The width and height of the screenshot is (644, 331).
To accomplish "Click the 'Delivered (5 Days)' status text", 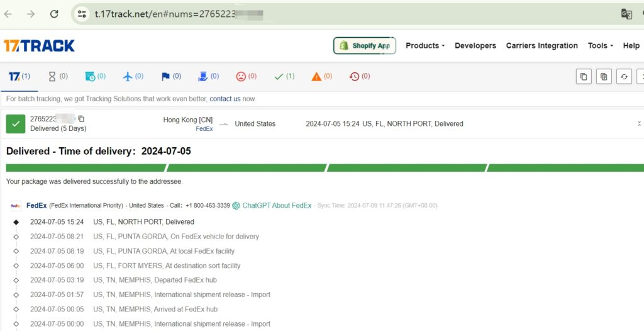I will click(58, 129).
